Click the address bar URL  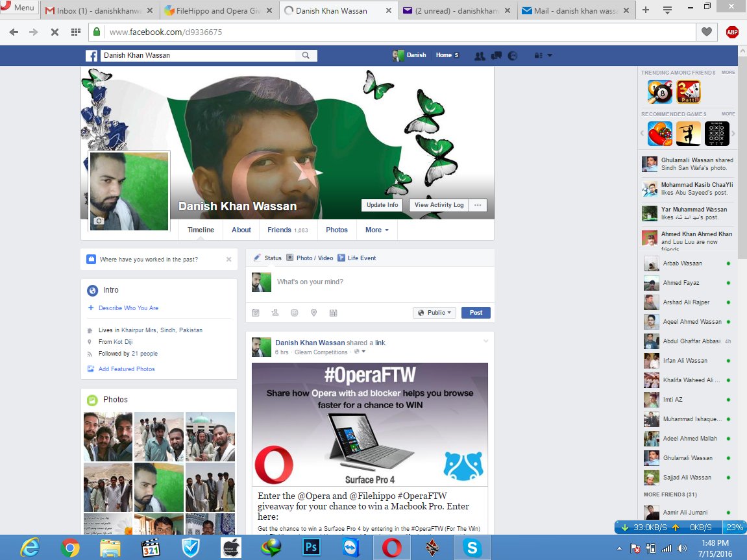(165, 32)
